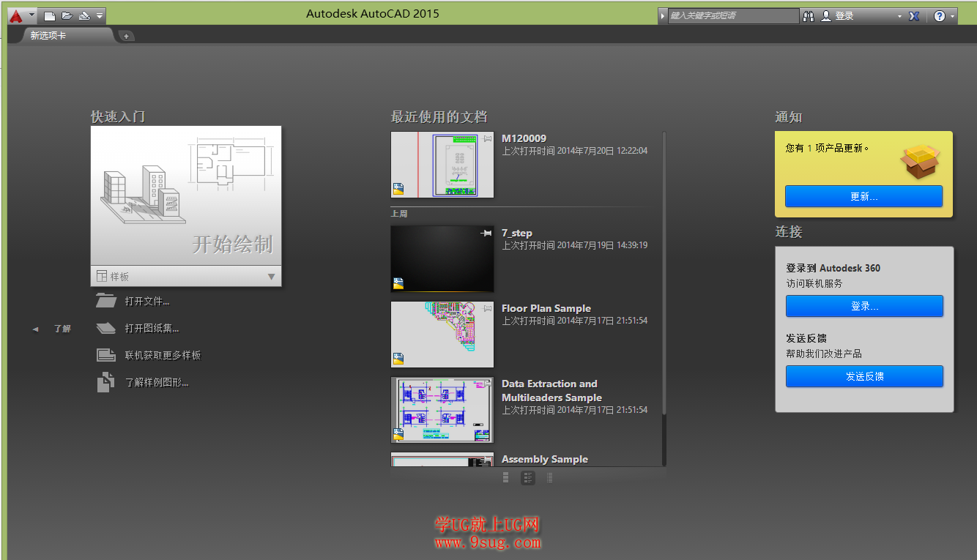The width and height of the screenshot is (977, 560).
Task: Click the 联机获取更多样板 icon
Action: point(106,355)
